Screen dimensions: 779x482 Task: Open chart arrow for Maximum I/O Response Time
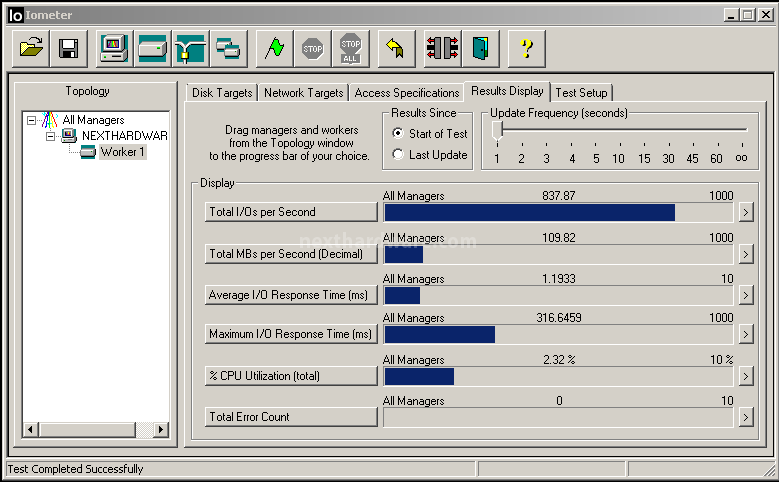pos(746,334)
